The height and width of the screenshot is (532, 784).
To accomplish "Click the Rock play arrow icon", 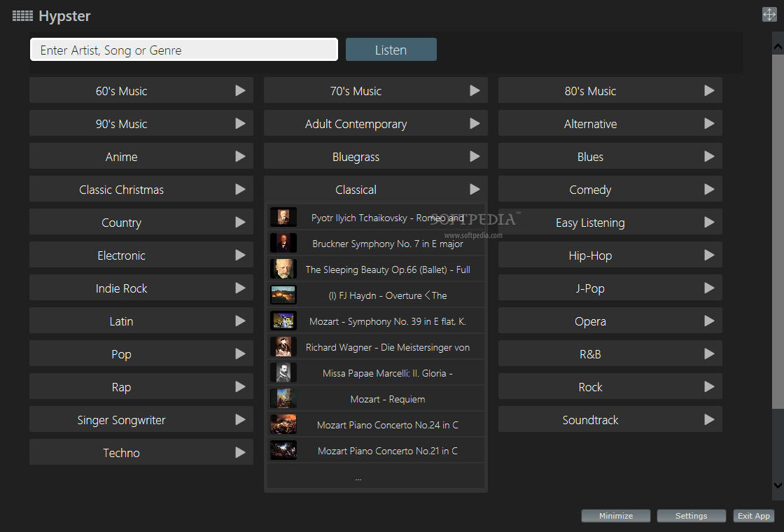I will click(710, 386).
